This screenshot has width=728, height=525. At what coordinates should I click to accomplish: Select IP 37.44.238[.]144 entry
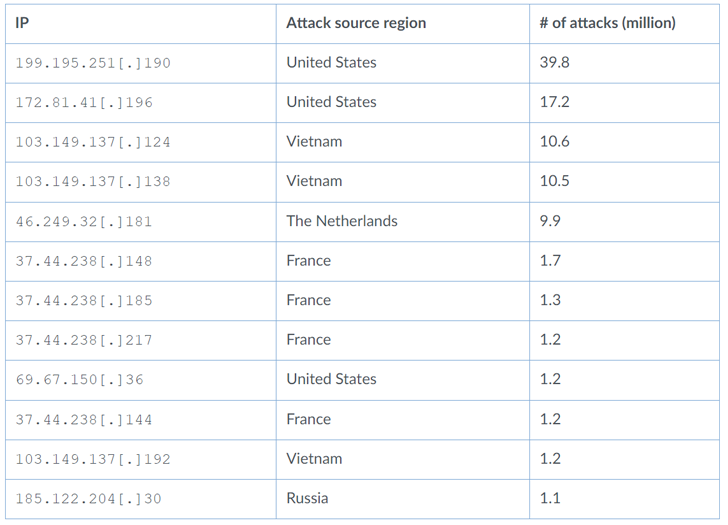(x=84, y=420)
